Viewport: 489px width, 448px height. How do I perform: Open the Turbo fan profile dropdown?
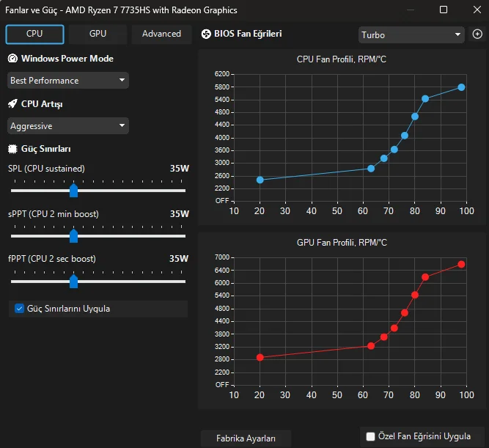click(x=411, y=34)
